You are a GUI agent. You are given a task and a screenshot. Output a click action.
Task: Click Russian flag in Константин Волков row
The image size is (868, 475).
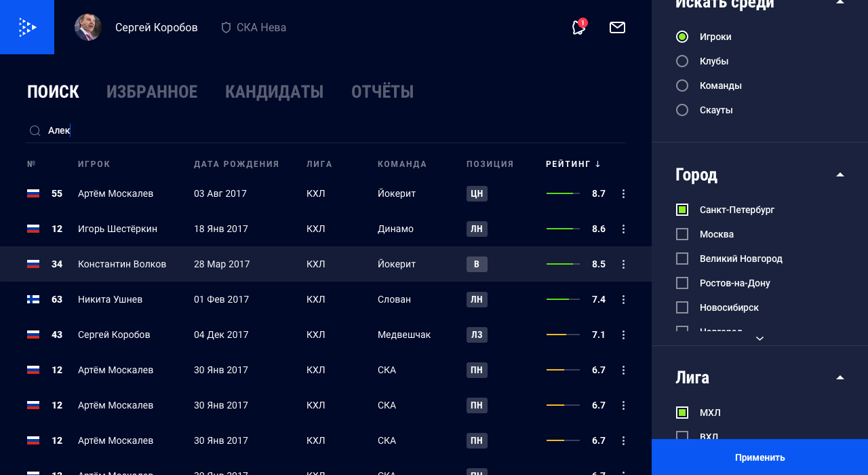(33, 264)
